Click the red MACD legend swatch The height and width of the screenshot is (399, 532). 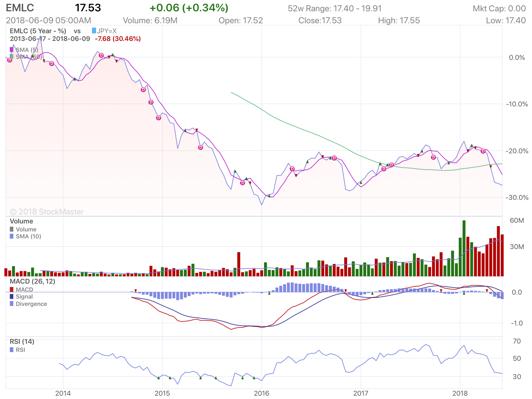12,290
